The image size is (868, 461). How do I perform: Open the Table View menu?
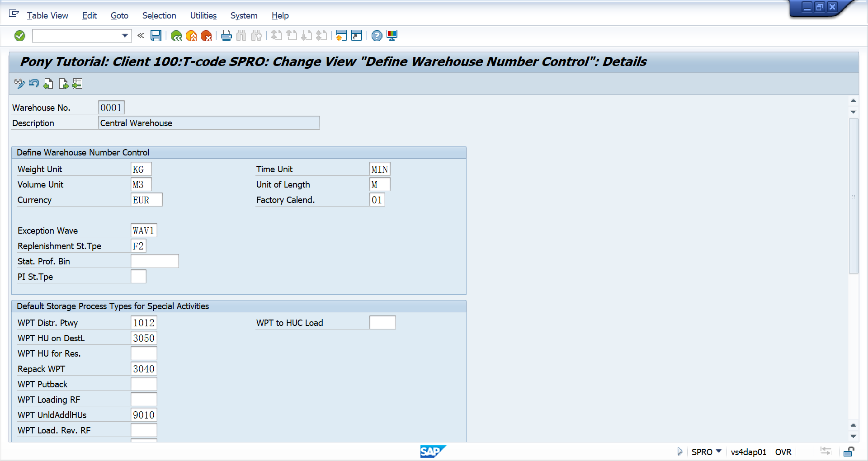tap(47, 15)
